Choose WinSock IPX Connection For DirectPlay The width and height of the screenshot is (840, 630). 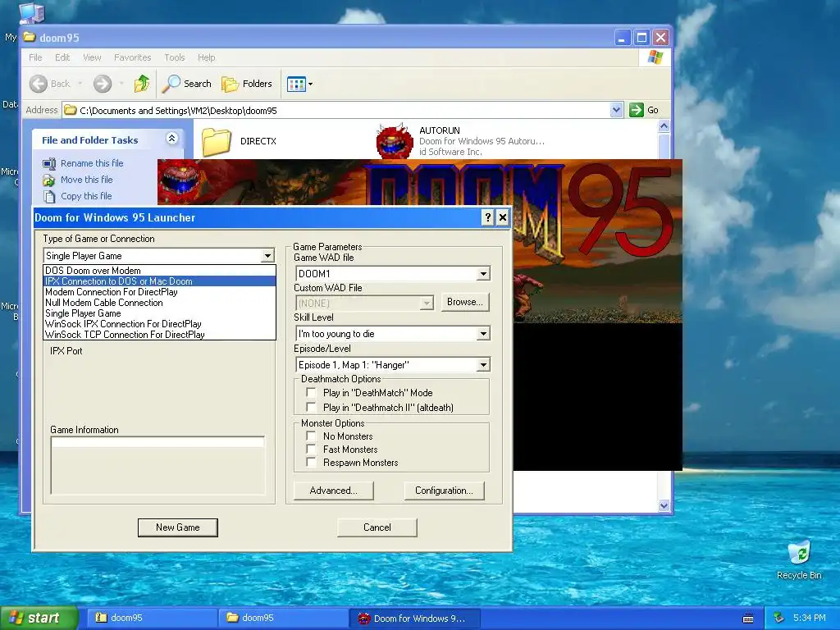click(159, 324)
